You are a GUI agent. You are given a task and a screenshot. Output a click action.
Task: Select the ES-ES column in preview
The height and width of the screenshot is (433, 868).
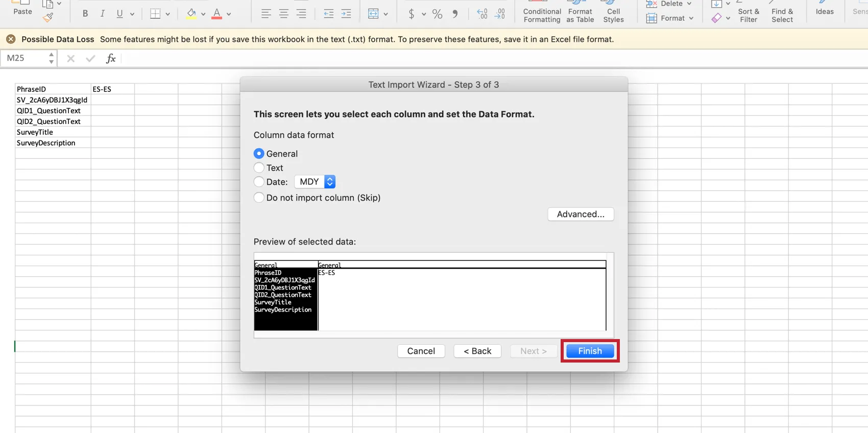[x=462, y=295]
